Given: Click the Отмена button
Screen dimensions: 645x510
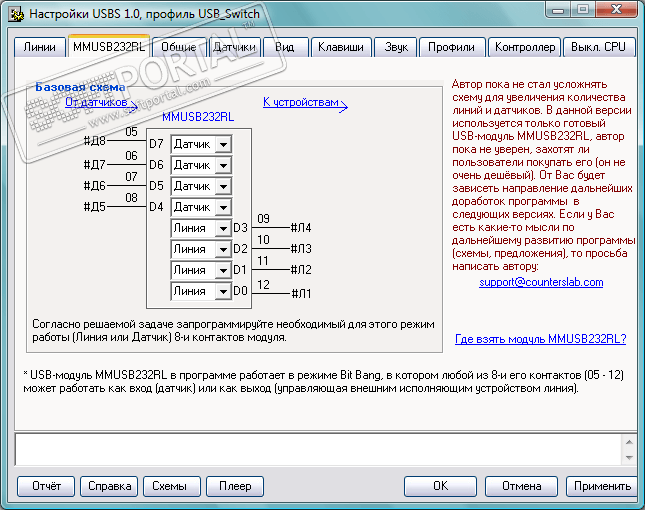Looking at the screenshot, I should coord(521,486).
